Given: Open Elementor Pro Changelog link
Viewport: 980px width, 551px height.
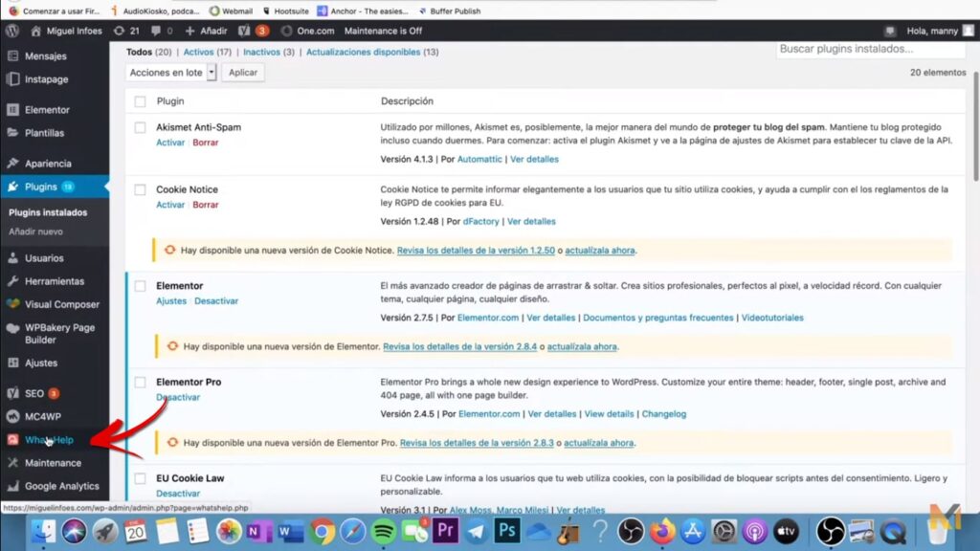Looking at the screenshot, I should [x=664, y=414].
